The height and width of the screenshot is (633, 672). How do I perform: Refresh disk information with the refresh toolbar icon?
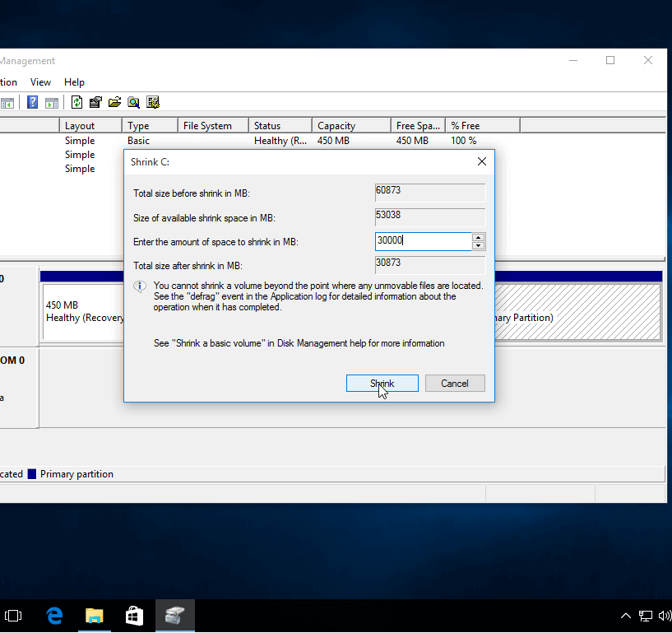tap(77, 101)
